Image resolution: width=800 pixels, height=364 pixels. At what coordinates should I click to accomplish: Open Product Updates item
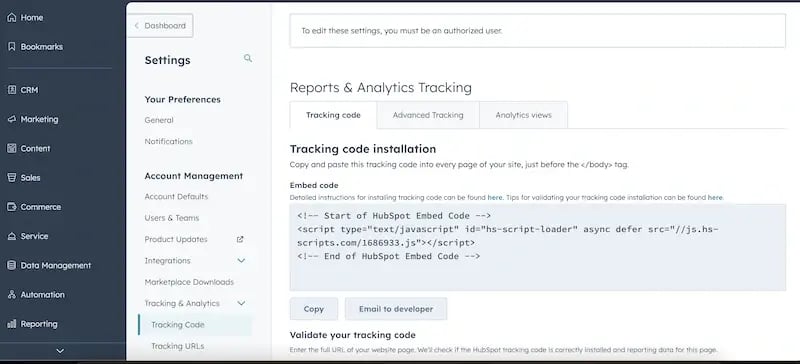tap(176, 239)
